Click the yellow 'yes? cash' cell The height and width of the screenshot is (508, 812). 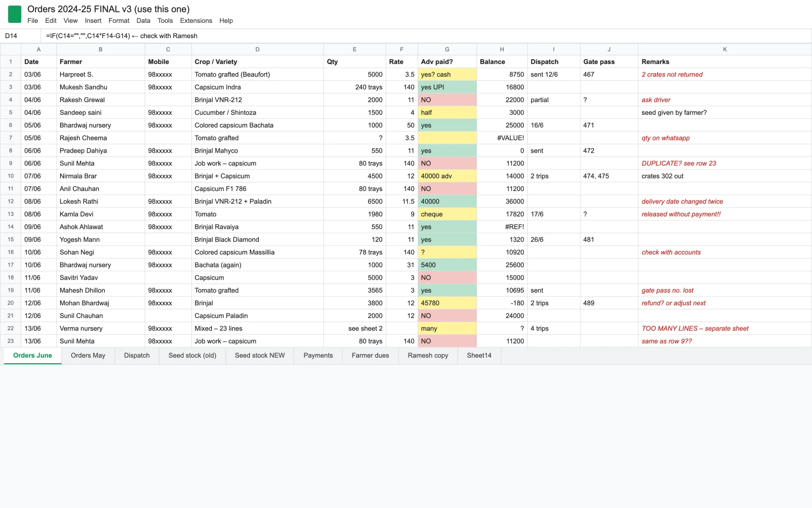point(447,75)
